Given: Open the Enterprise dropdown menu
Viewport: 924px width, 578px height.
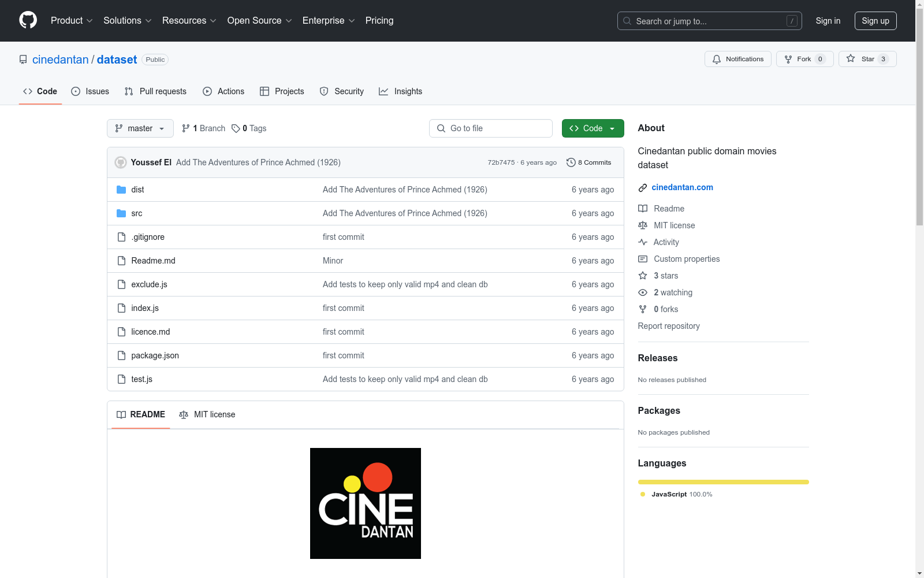Looking at the screenshot, I should (329, 20).
